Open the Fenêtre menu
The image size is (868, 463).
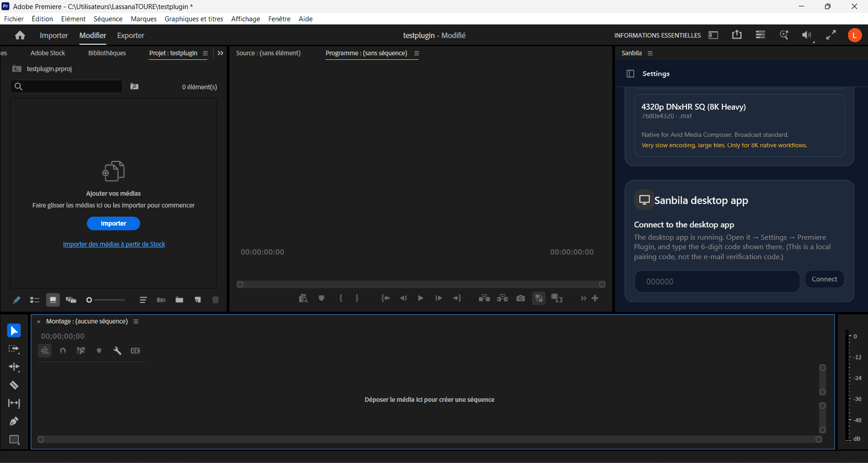click(x=279, y=19)
